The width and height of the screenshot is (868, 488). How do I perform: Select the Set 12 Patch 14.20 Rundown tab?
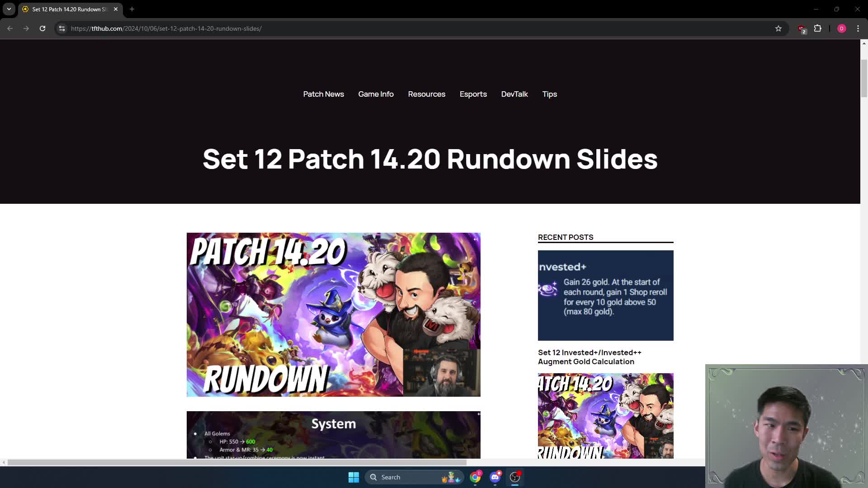point(70,9)
